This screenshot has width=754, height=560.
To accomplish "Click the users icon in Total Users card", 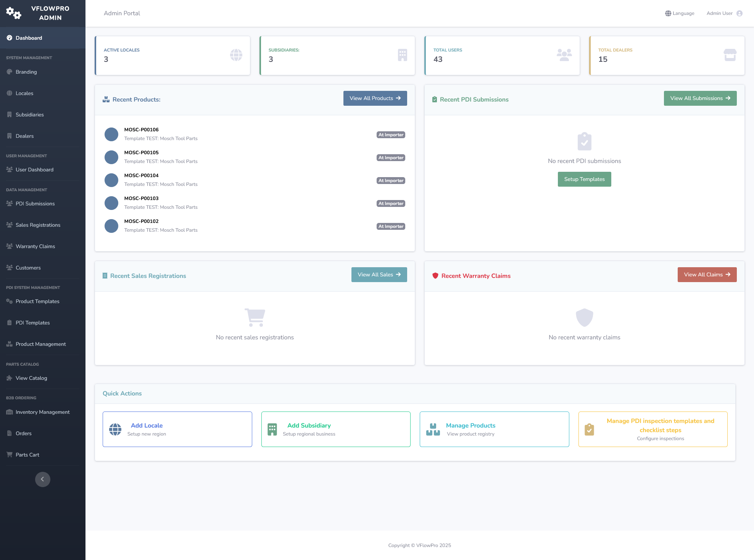I will pyautogui.click(x=564, y=55).
